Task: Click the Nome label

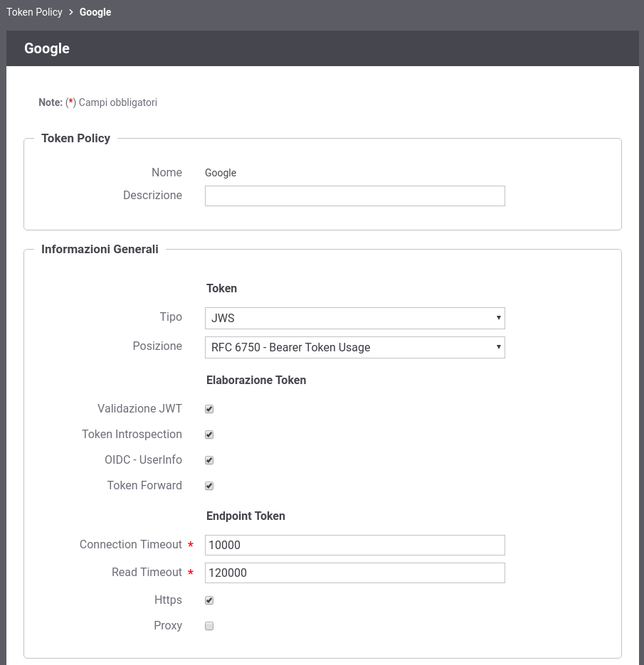Action: (x=167, y=172)
